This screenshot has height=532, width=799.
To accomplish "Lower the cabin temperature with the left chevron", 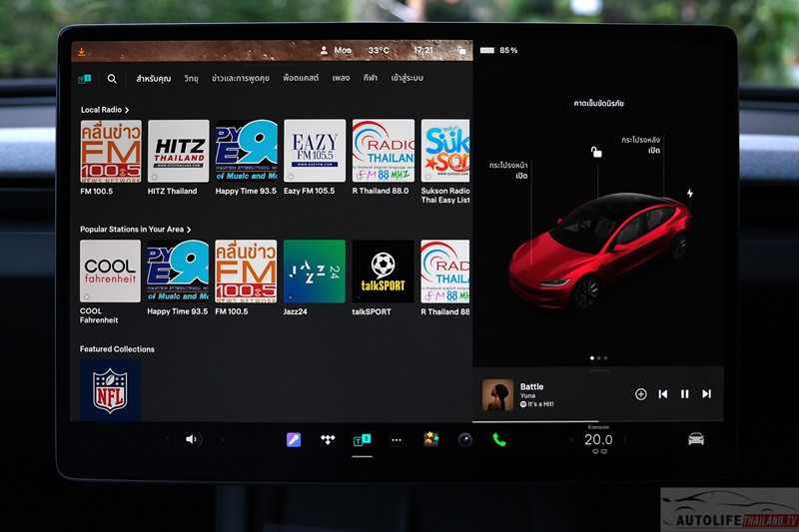I will pyautogui.click(x=571, y=439).
